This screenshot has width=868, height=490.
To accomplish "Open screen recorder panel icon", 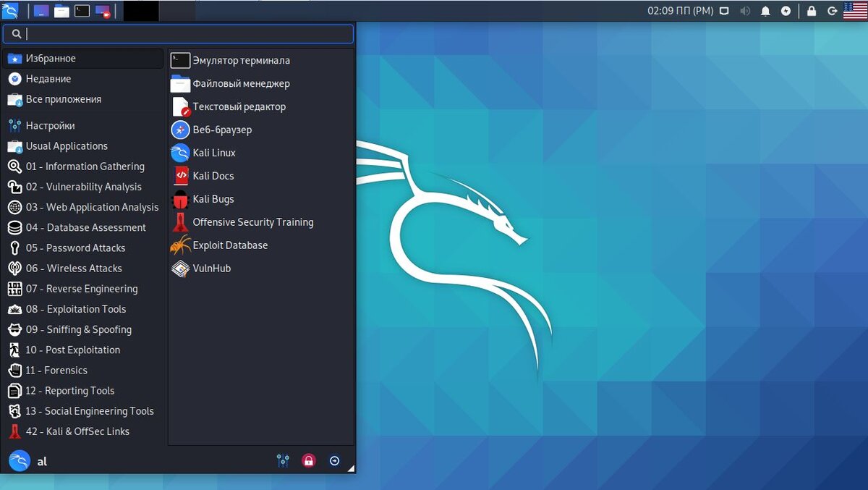I will (103, 11).
